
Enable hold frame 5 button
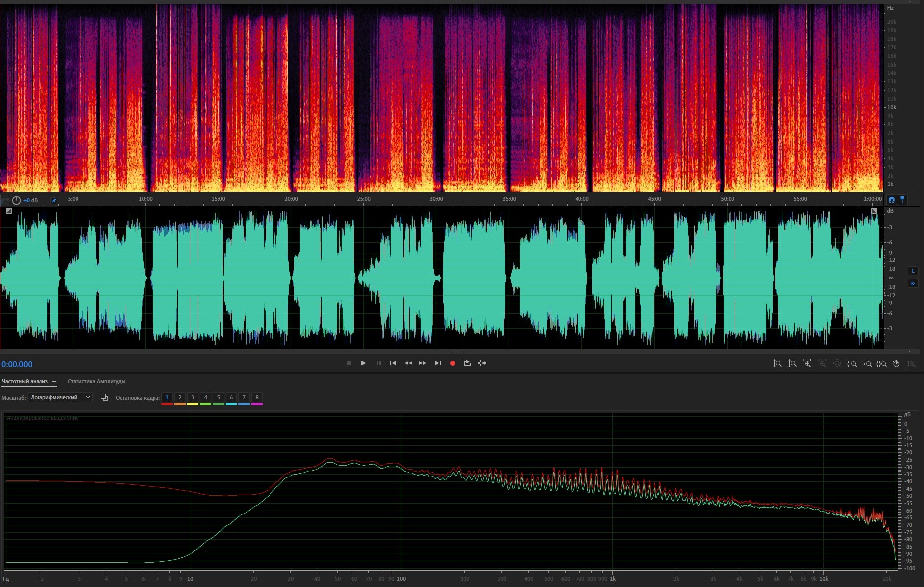point(218,397)
